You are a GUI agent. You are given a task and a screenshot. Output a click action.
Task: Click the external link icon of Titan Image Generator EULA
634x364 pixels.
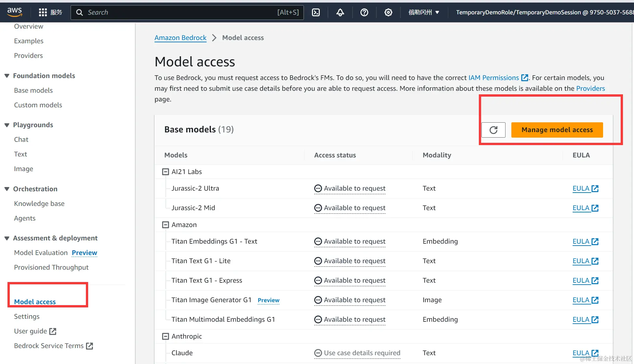[x=595, y=300]
